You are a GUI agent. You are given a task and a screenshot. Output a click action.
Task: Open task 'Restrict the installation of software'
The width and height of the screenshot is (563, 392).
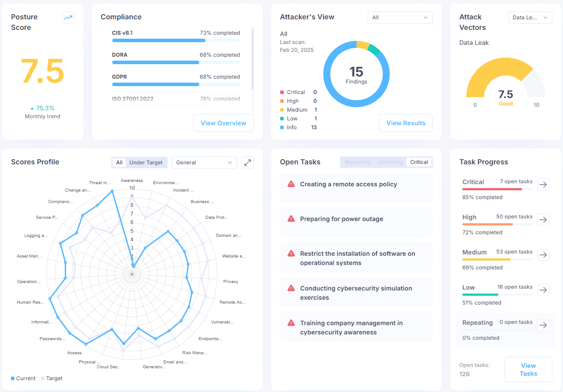click(x=356, y=258)
